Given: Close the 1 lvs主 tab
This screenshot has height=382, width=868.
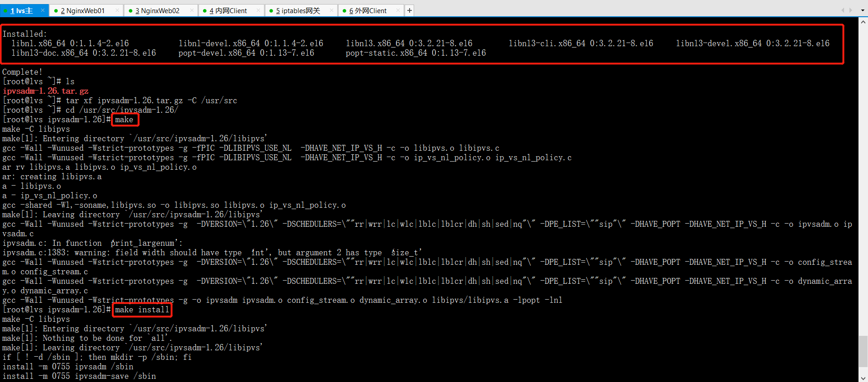Looking at the screenshot, I should pyautogui.click(x=42, y=10).
